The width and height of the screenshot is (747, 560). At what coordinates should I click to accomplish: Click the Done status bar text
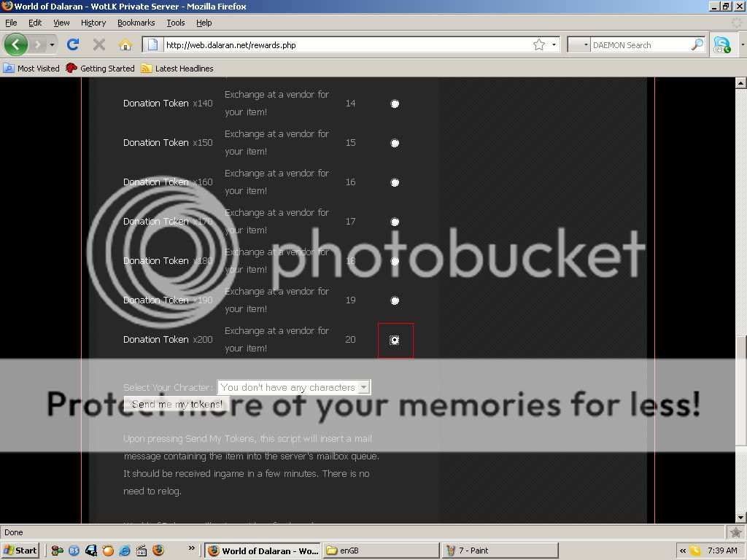[x=13, y=532]
